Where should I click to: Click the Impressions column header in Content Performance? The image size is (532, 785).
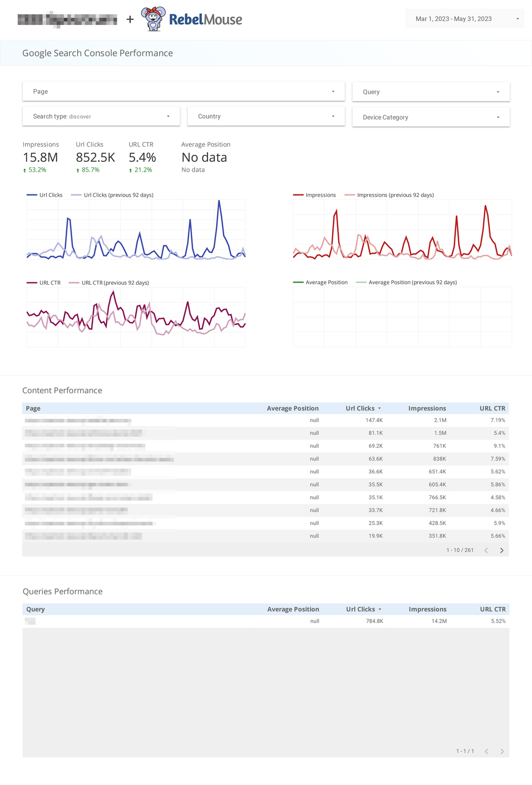point(427,408)
